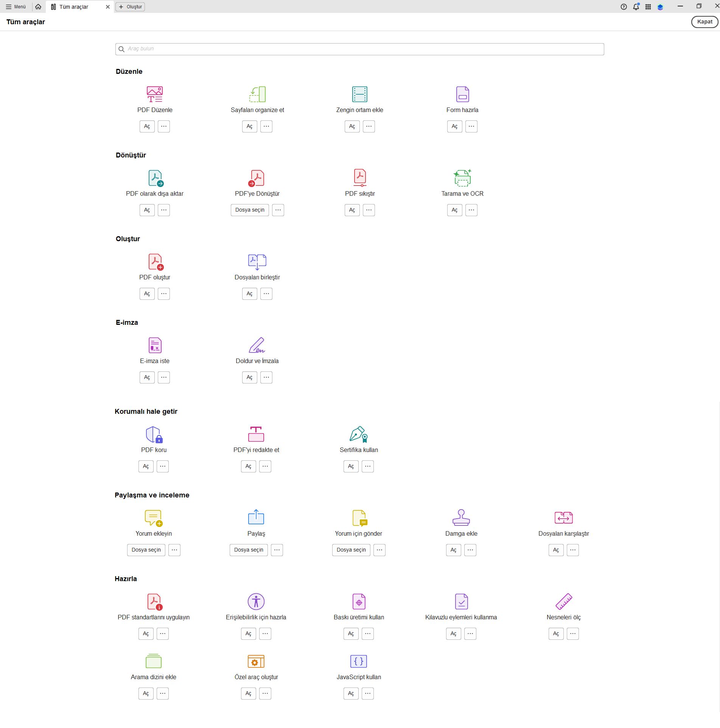720x728 pixels.
Task: Open the Dosyaları birleştir tool icon
Action: (257, 262)
